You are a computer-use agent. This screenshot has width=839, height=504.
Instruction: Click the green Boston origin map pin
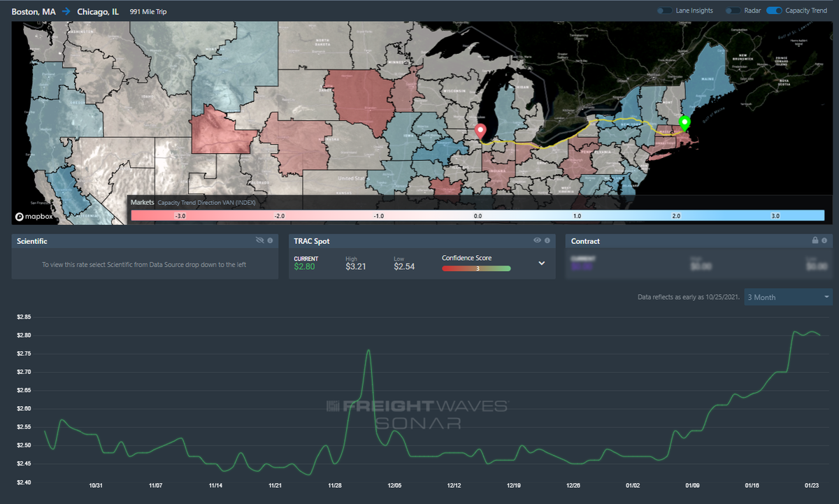point(684,122)
